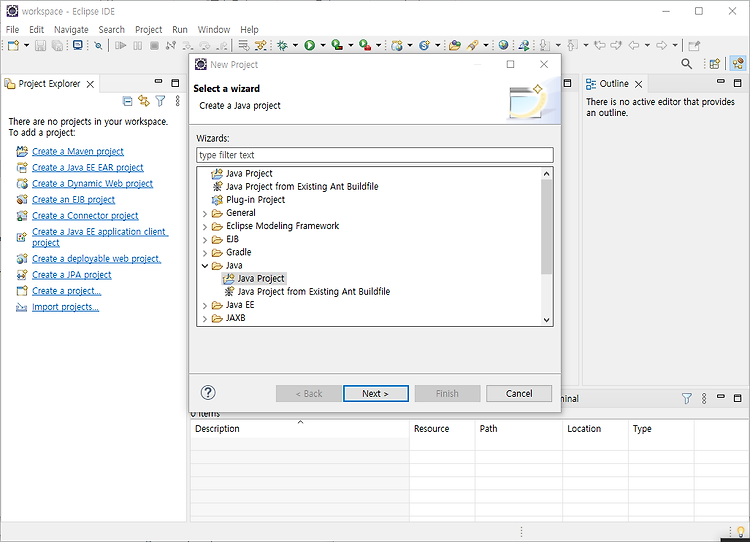Viewport: 750px width, 542px height.
Task: Click the Suspend pause toolbar icon
Action: coord(138,45)
